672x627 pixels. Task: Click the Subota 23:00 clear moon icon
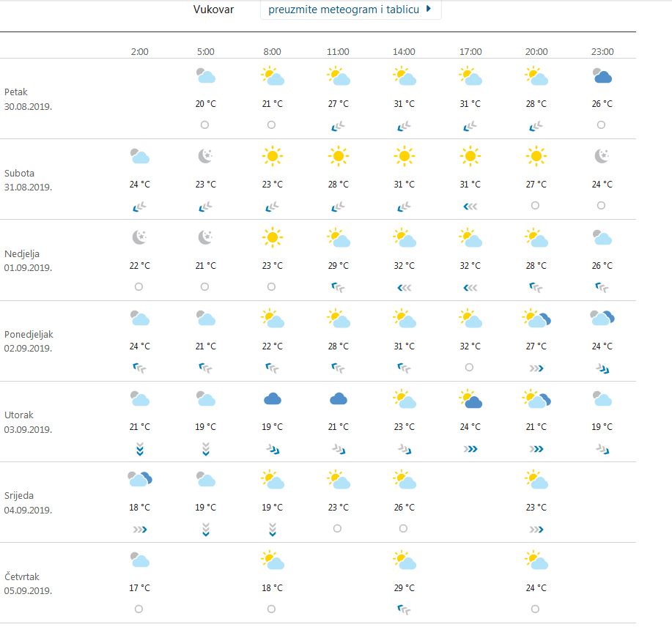coord(602,155)
